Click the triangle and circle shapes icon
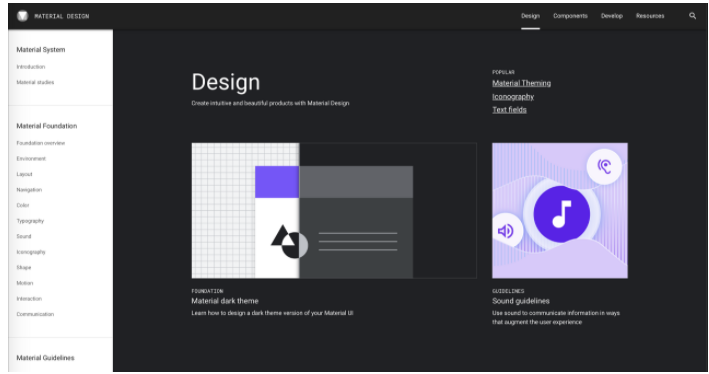The image size is (709, 374). (289, 241)
